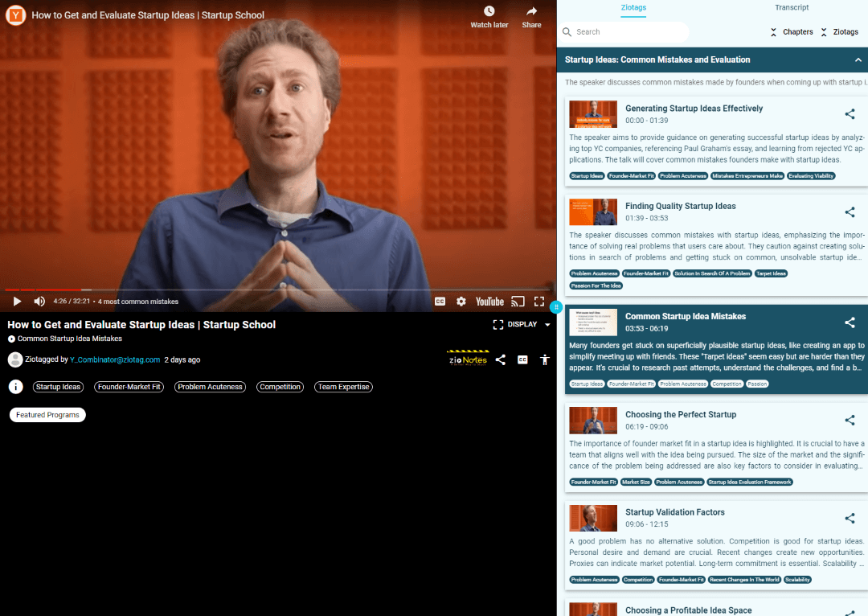Image resolution: width=868 pixels, height=616 pixels.
Task: Toggle the CC button below video
Action: pos(522,359)
